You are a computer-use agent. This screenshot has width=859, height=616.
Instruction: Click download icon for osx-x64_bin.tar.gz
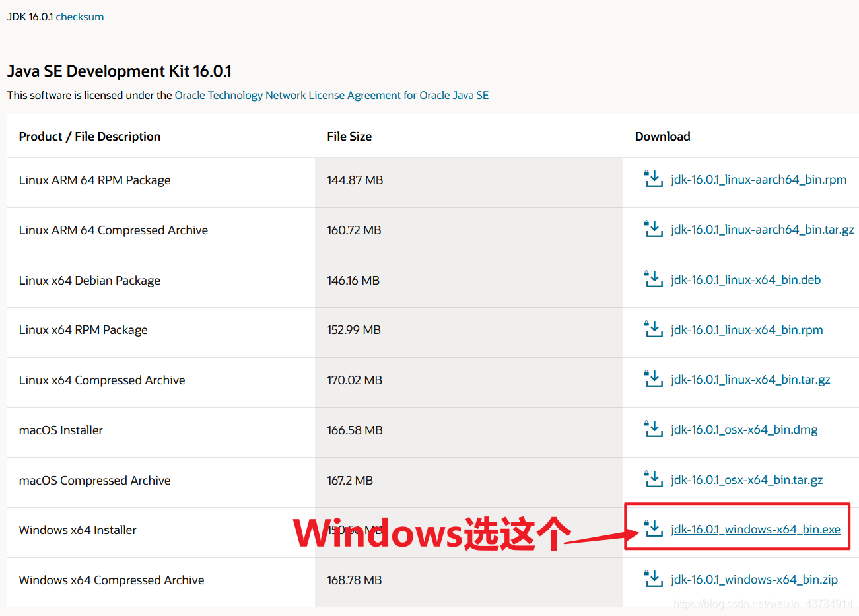(653, 479)
